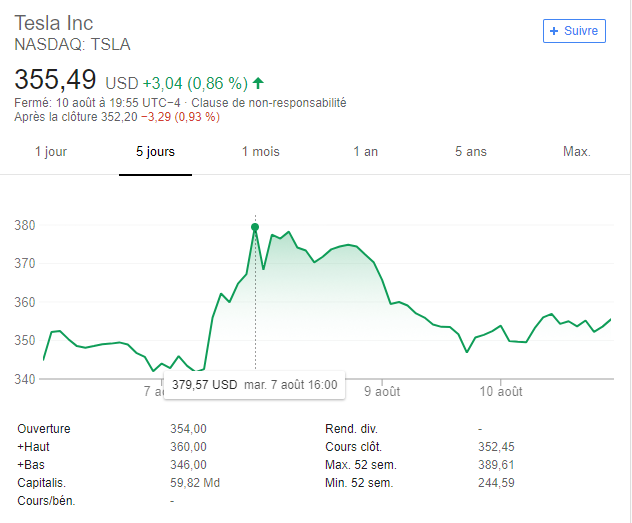This screenshot has height=523, width=632.
Task: Click the NASDAQ: TSLA ticker text
Action: pos(73,44)
